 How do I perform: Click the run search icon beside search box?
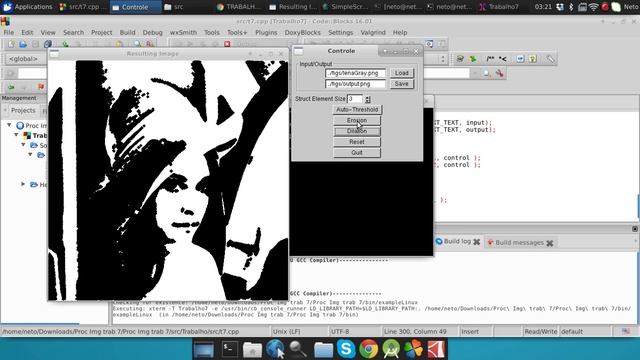[x=487, y=73]
